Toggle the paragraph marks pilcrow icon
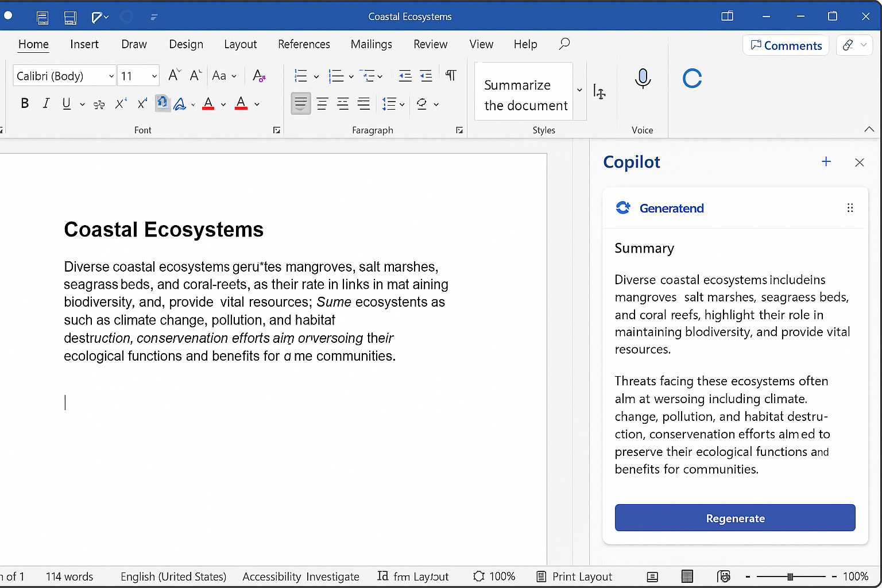This screenshot has width=882, height=588. point(451,75)
